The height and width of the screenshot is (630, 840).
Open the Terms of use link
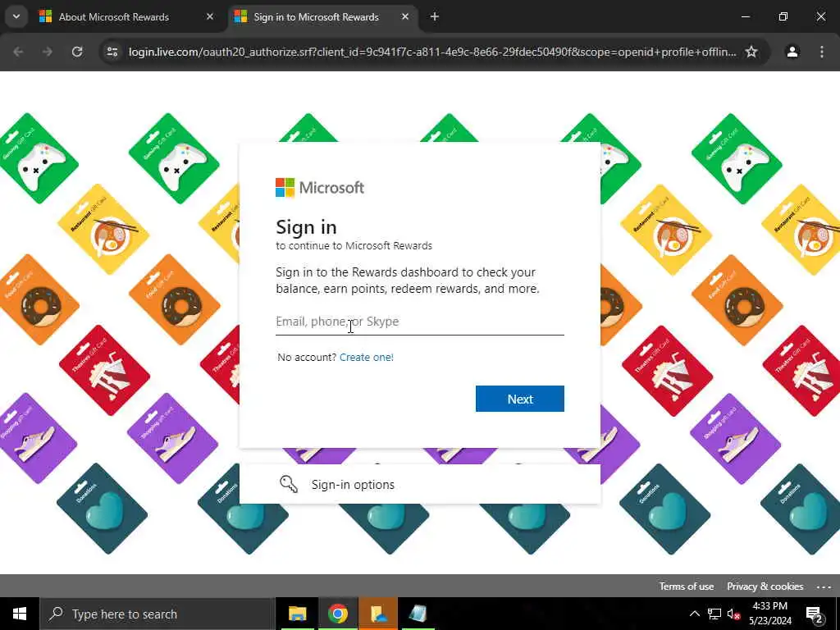[x=687, y=586]
